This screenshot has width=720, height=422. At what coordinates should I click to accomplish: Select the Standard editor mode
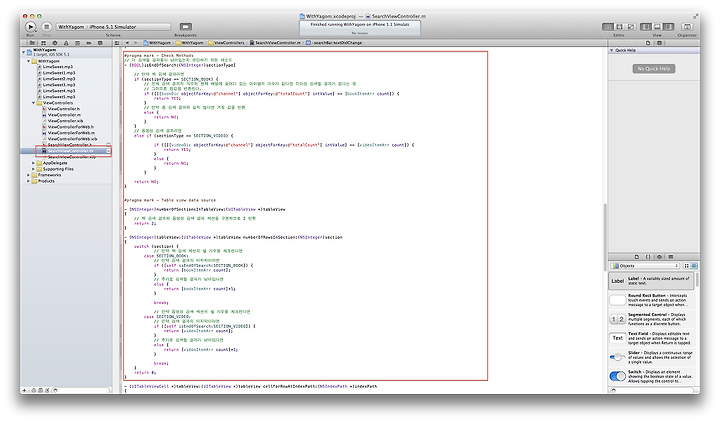tap(608, 27)
